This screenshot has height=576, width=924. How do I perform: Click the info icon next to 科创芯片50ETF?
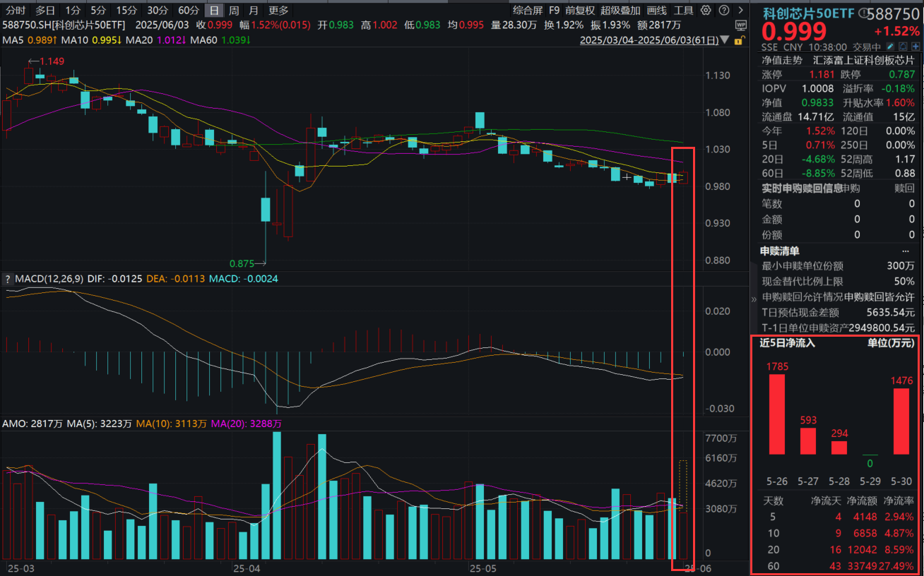(x=864, y=13)
